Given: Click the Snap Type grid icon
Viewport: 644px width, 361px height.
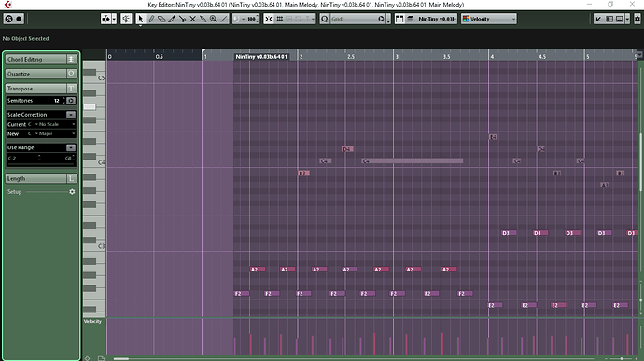Looking at the screenshot, I should 280,19.
